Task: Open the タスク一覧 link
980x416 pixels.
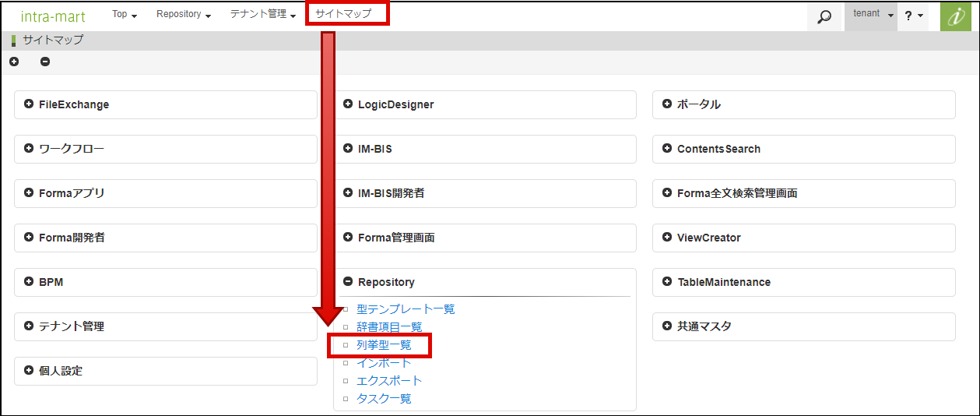Action: pyautogui.click(x=384, y=399)
